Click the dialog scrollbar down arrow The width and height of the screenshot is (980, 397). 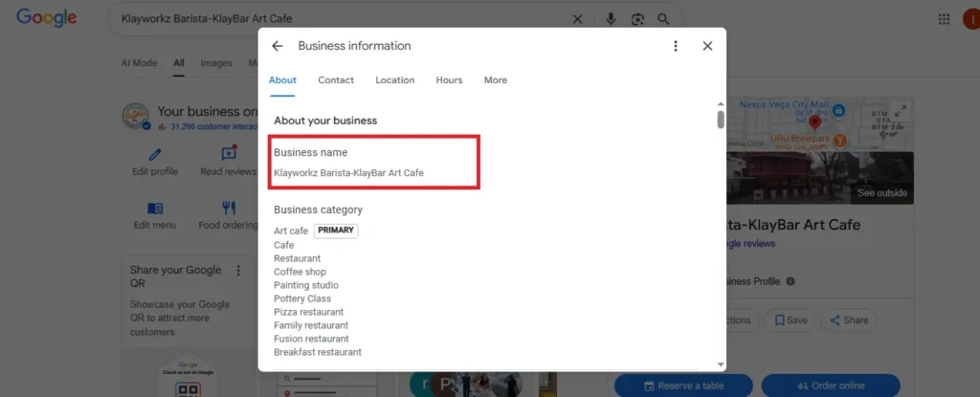721,364
